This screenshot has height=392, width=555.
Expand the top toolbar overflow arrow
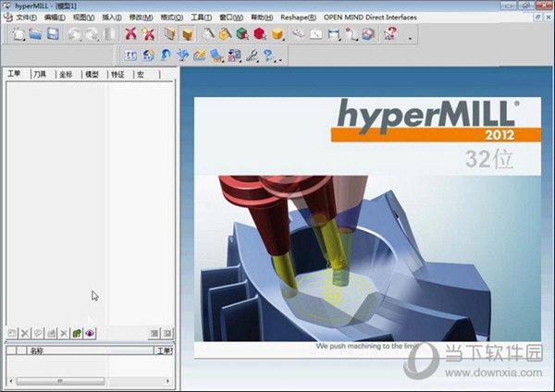(410, 37)
